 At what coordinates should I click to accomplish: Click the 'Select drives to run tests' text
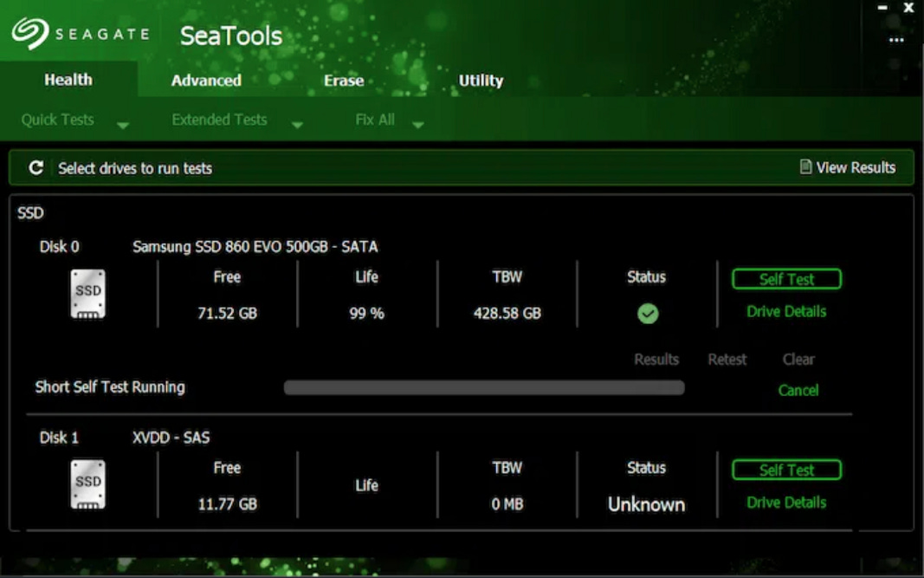(x=135, y=169)
